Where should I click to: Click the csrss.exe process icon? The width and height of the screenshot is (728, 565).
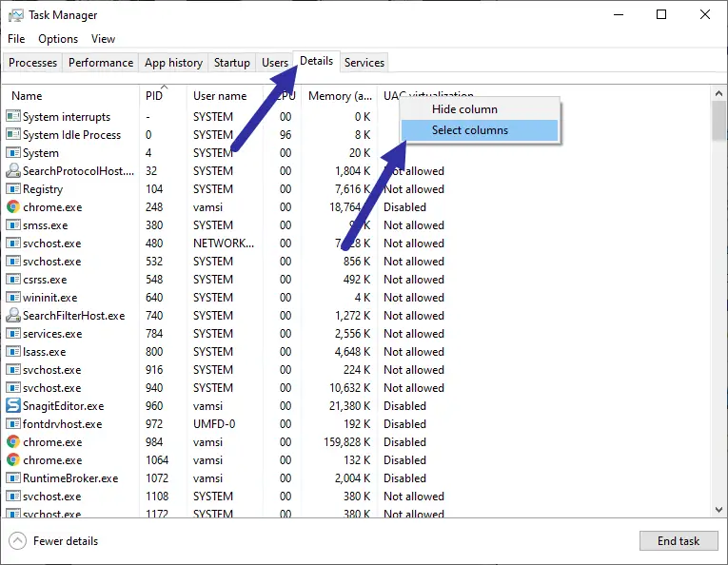[13, 279]
